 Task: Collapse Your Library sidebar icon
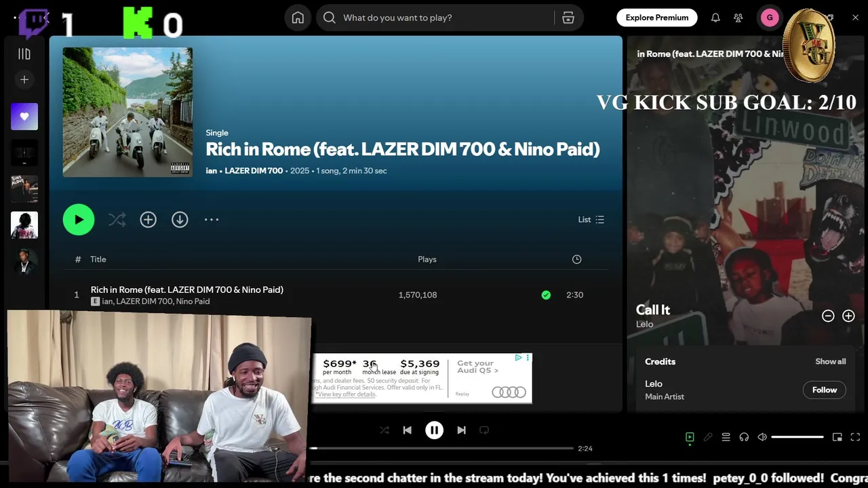click(x=24, y=54)
